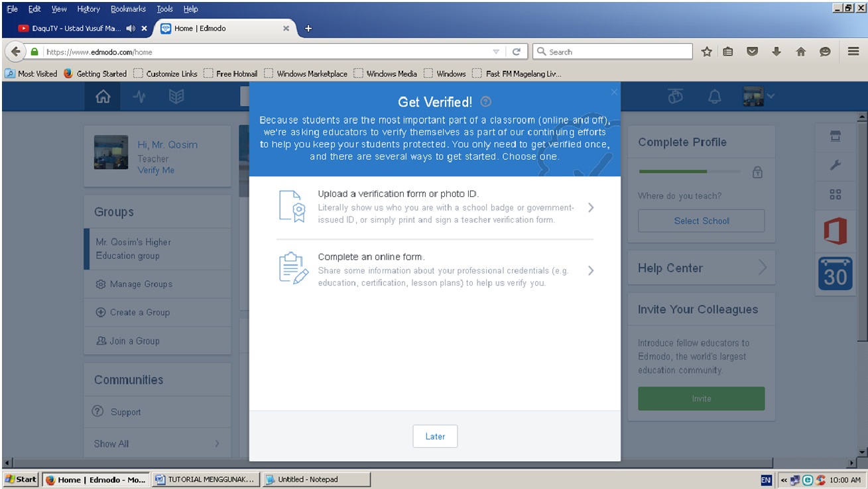Open the wrench tools icon in right sidebar

pyautogui.click(x=835, y=166)
